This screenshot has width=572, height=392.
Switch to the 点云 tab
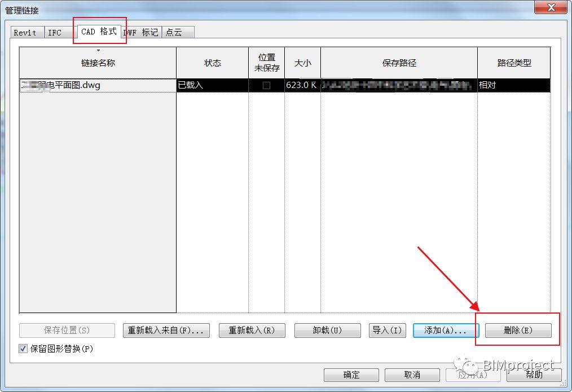coord(178,33)
